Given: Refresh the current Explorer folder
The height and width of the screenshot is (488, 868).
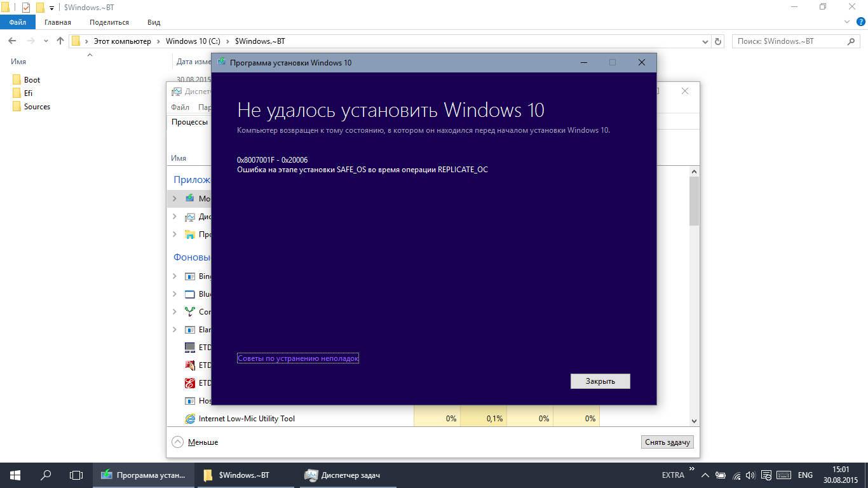Looking at the screenshot, I should pos(718,41).
